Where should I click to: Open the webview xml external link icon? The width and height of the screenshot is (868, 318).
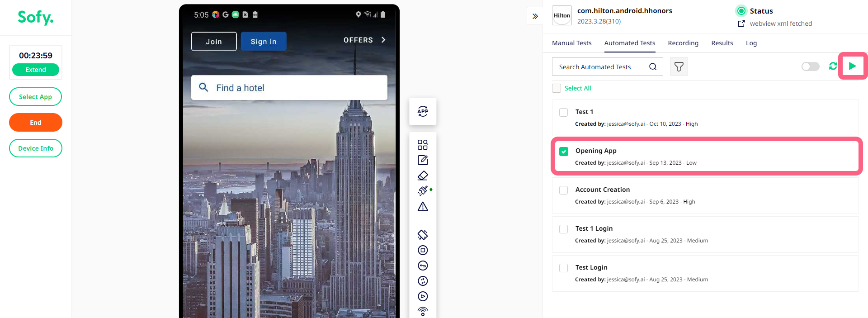coord(741,24)
